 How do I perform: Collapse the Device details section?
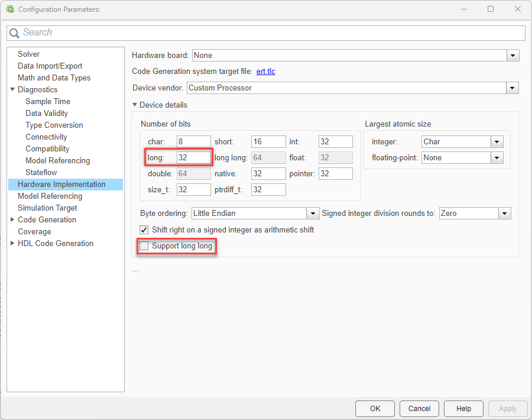point(135,105)
